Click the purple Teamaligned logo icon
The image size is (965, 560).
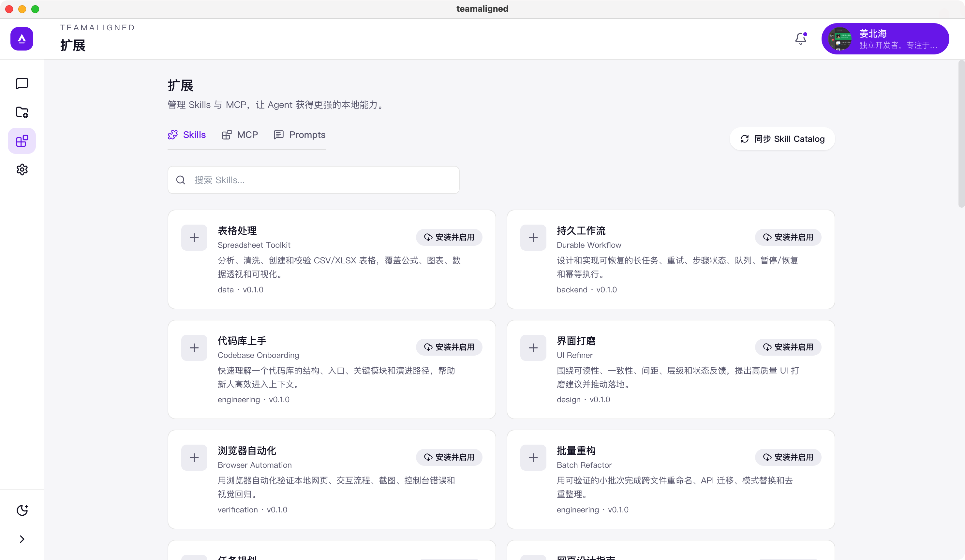[22, 39]
